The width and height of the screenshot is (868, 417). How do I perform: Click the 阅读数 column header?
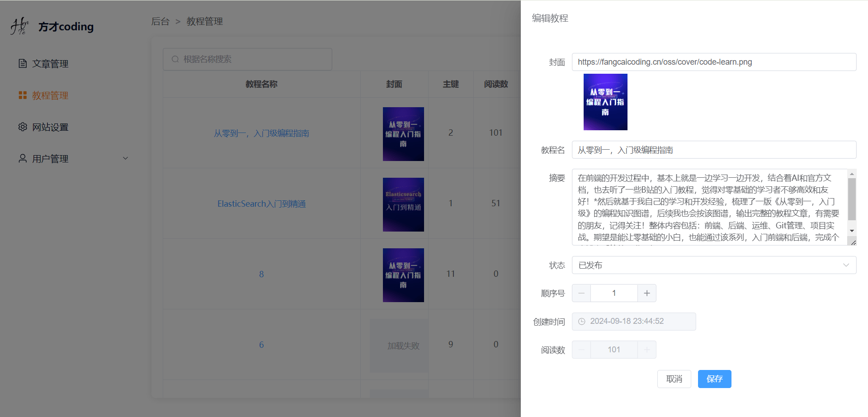(x=496, y=84)
